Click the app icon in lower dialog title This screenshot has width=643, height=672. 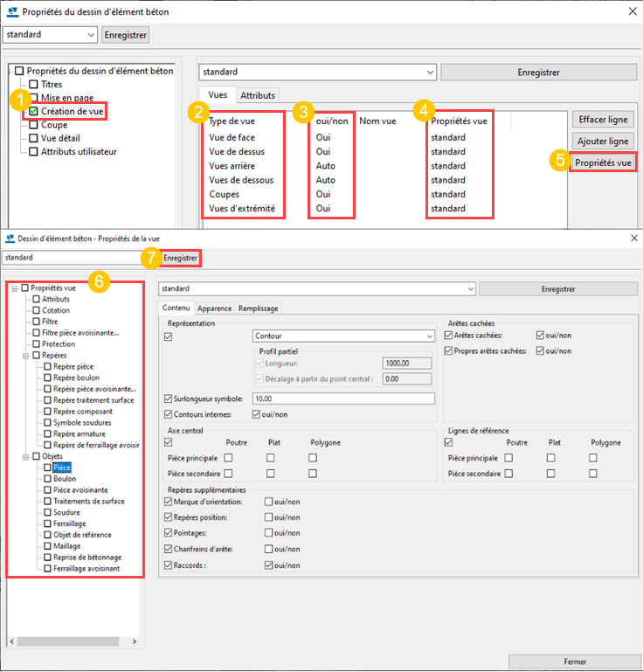pos(10,238)
